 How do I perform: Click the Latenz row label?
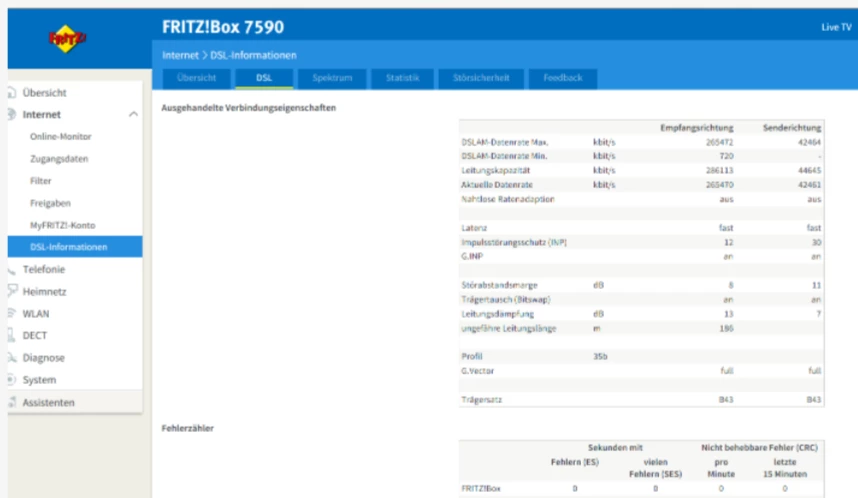(474, 228)
